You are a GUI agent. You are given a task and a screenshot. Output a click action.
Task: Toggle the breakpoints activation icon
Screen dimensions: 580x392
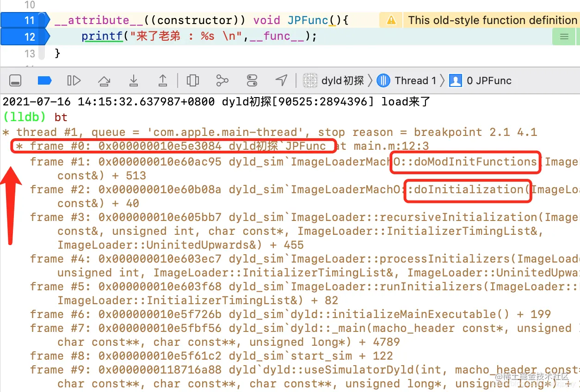[44, 81]
